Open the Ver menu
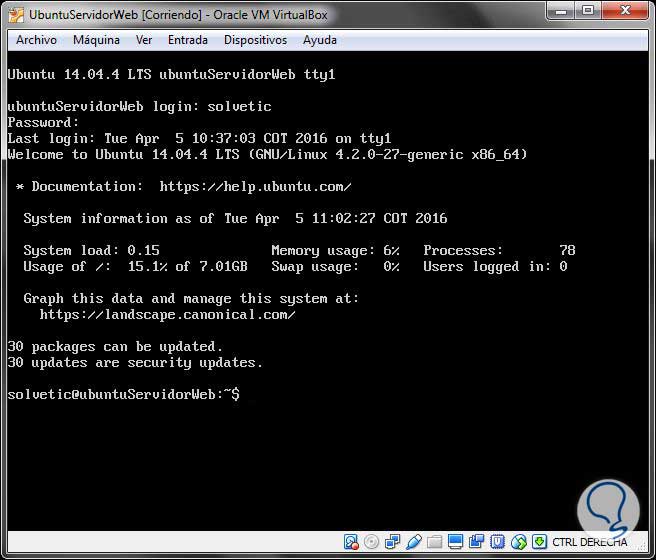This screenshot has height=560, width=656. 144,40
